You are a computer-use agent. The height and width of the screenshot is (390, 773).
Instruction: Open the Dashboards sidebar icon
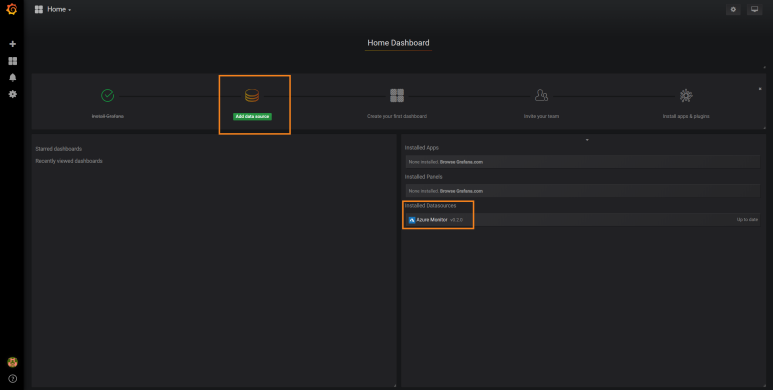(12, 61)
